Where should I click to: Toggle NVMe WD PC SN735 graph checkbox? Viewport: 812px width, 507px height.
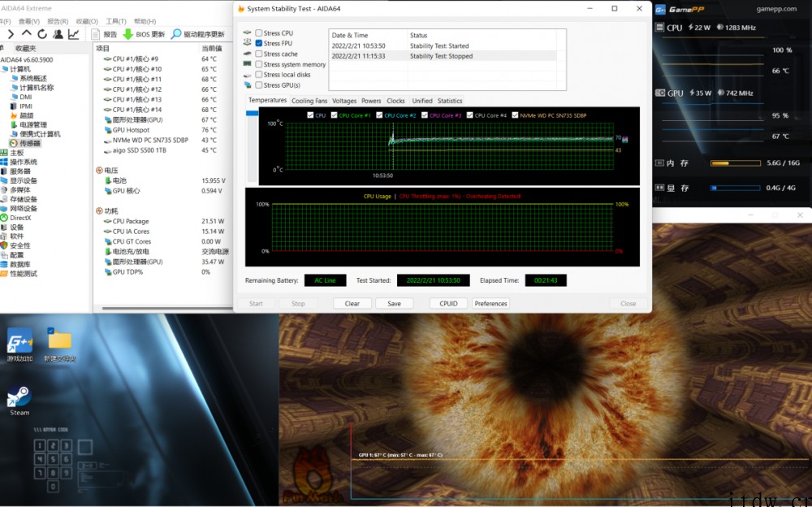point(515,115)
